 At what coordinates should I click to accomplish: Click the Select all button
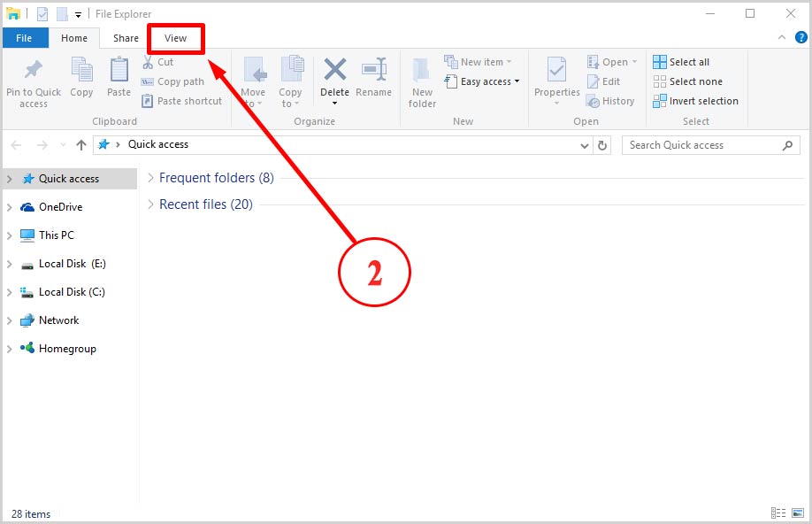tap(681, 61)
